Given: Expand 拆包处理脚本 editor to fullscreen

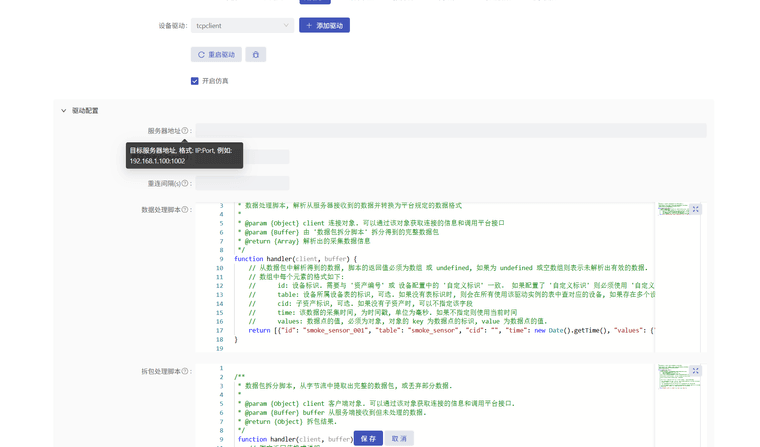Looking at the screenshot, I should coord(696,371).
